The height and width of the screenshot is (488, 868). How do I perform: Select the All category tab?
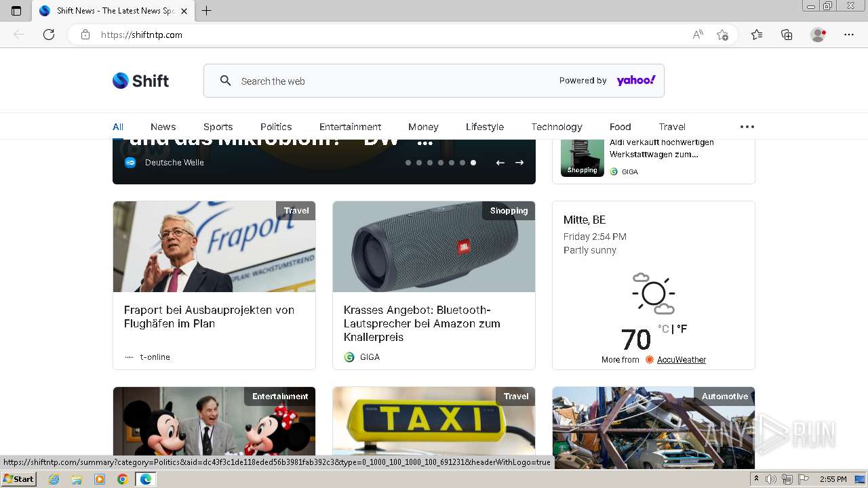coord(118,127)
